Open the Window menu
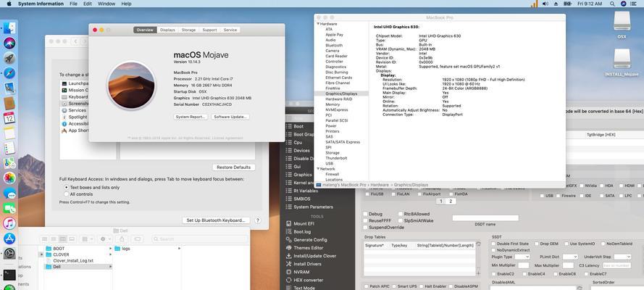The height and width of the screenshot is (290, 644). pyautogui.click(x=106, y=4)
